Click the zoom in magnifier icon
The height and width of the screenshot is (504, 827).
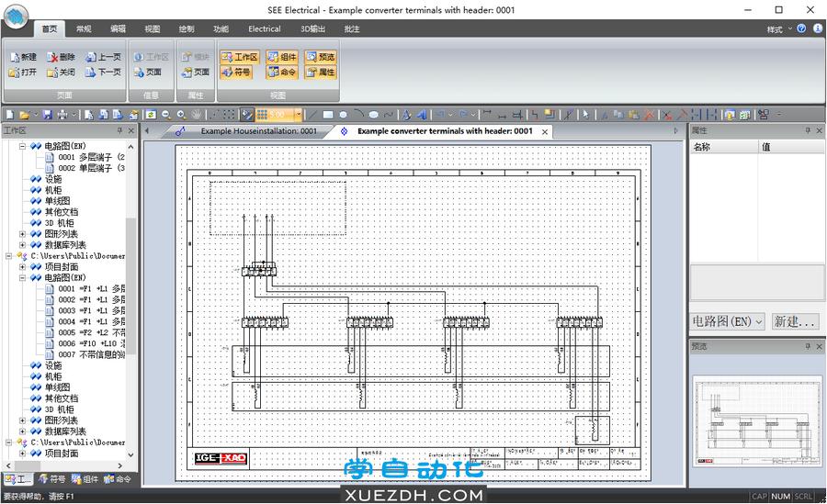click(181, 115)
